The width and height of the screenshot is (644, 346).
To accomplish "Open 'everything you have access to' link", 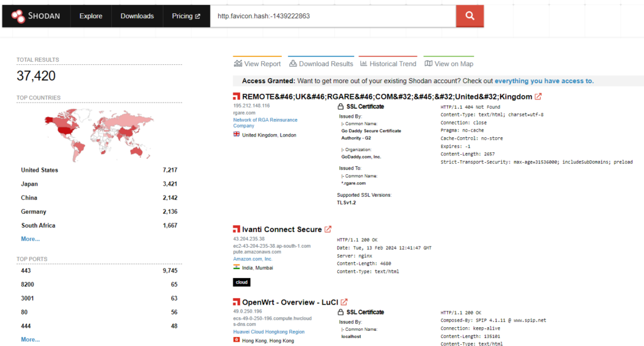I will click(x=544, y=81).
